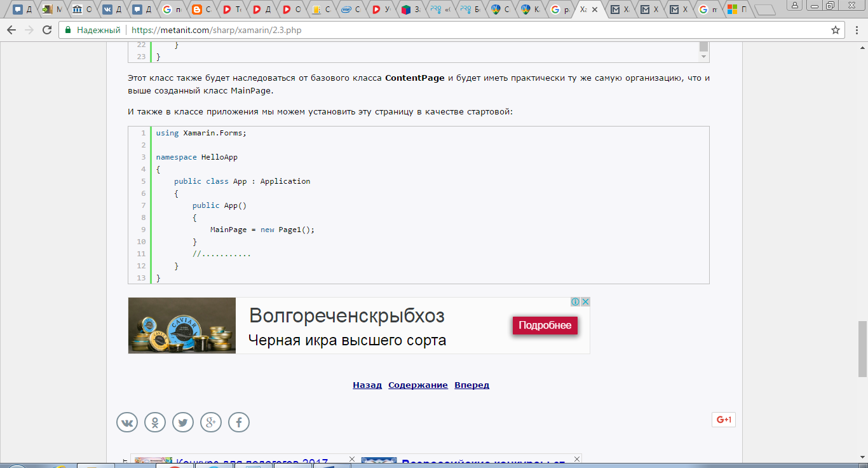Follow the Содержание link
Image resolution: width=868 pixels, height=468 pixels.
pyautogui.click(x=418, y=385)
